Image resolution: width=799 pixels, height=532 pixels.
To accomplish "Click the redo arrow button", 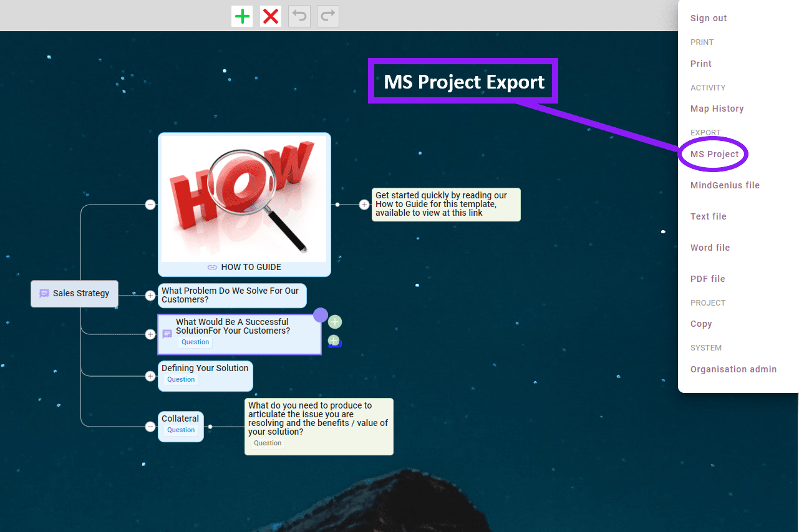I will coord(328,16).
